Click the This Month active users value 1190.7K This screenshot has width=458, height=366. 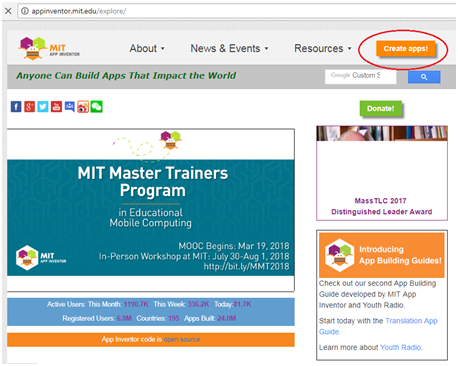[136, 304]
